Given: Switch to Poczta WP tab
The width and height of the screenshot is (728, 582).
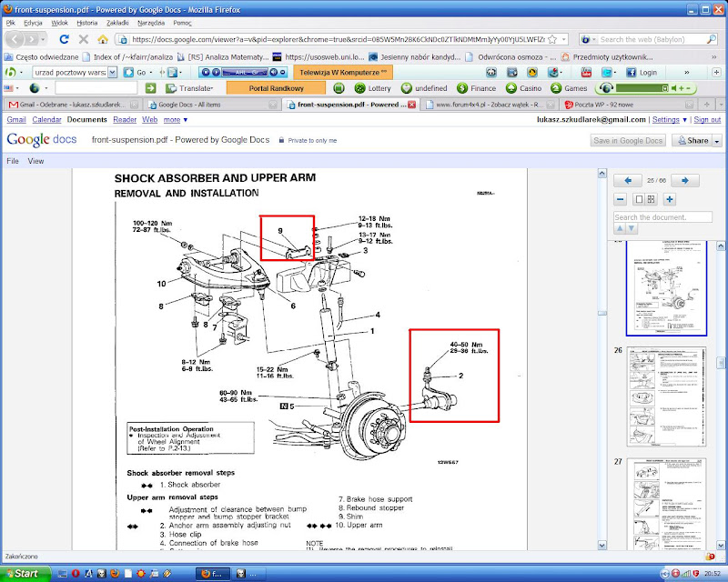Looking at the screenshot, I should pyautogui.click(x=628, y=105).
